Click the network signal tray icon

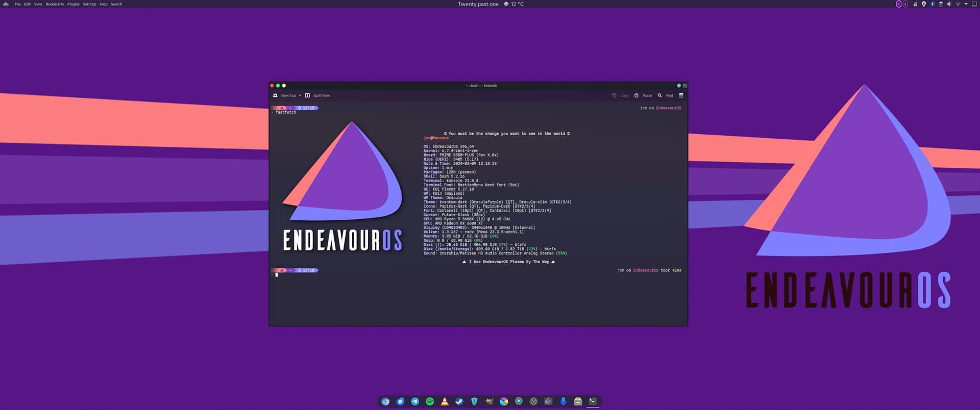tap(915, 4)
